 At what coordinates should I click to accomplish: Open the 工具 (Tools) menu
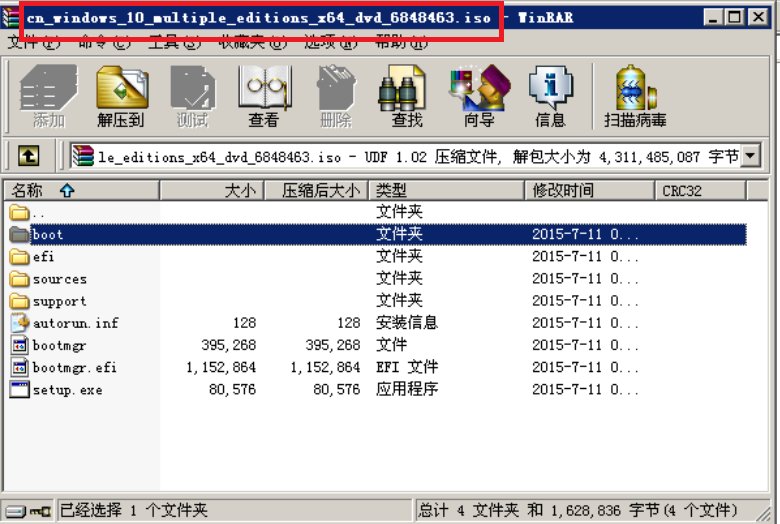coord(175,42)
